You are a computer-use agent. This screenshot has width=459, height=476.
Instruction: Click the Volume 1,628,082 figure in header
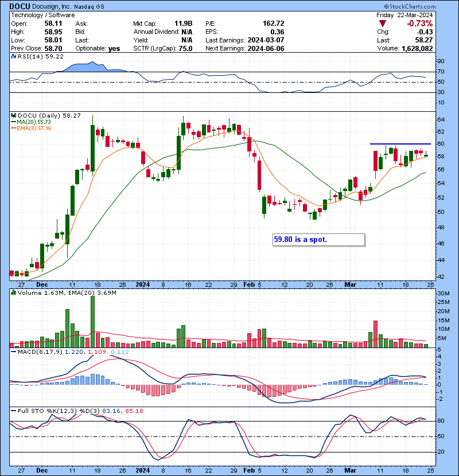417,49
